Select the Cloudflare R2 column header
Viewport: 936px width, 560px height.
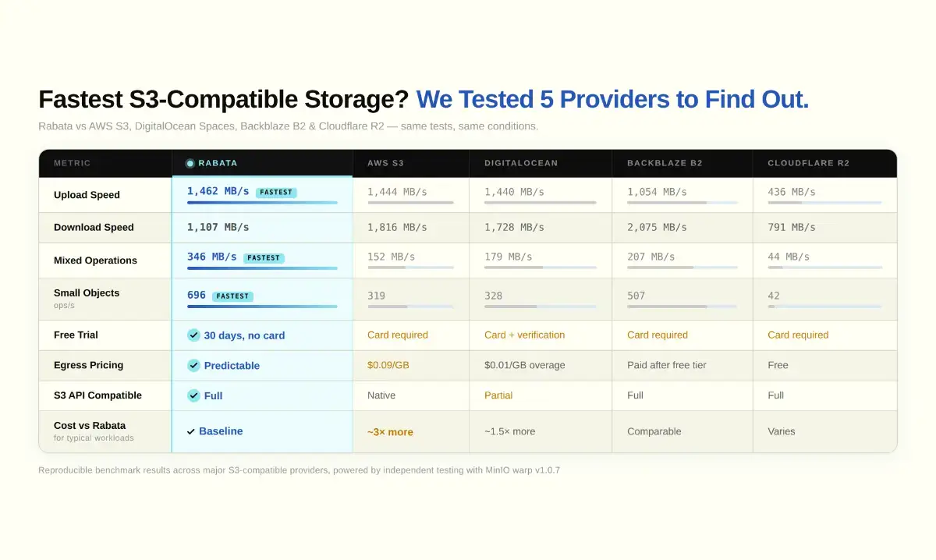[808, 164]
